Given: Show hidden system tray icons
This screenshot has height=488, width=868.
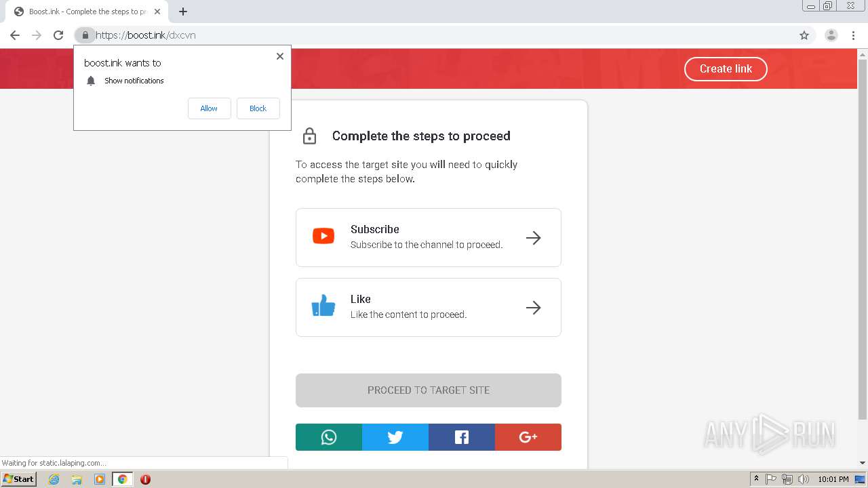Looking at the screenshot, I should coord(757,479).
